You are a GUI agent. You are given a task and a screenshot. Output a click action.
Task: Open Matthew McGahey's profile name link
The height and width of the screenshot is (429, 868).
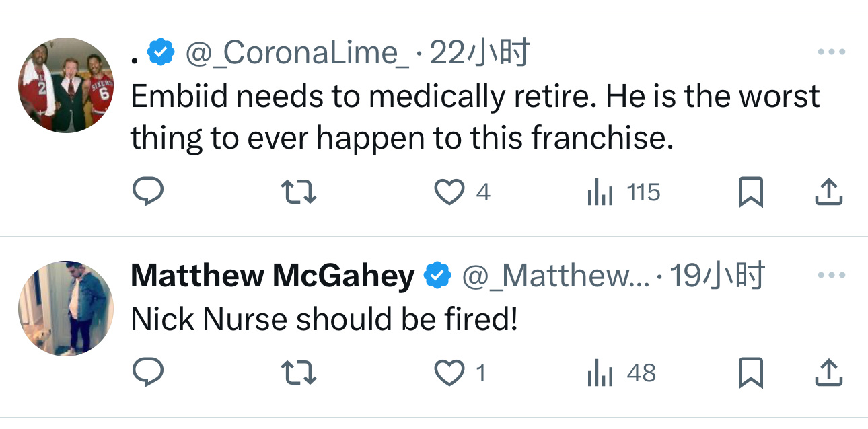pyautogui.click(x=272, y=276)
